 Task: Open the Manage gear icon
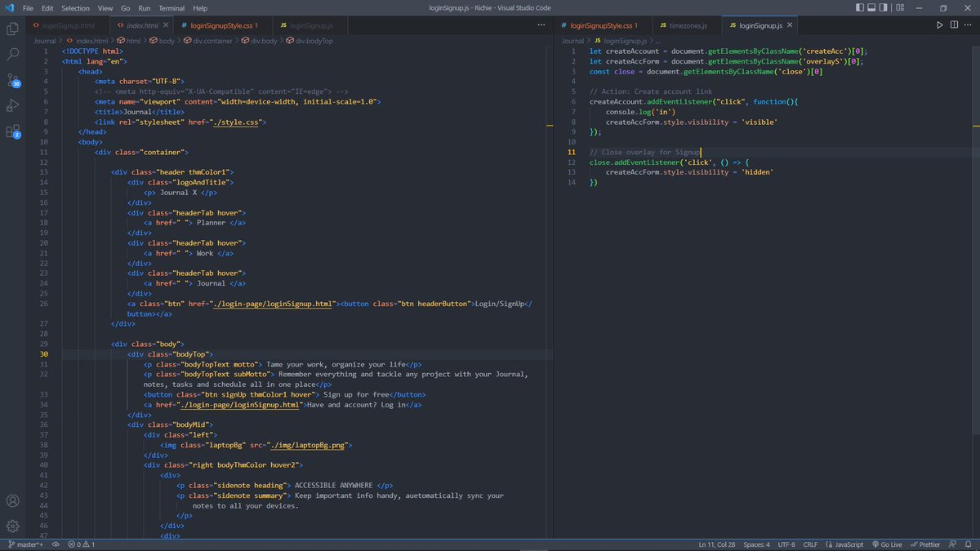[13, 527]
